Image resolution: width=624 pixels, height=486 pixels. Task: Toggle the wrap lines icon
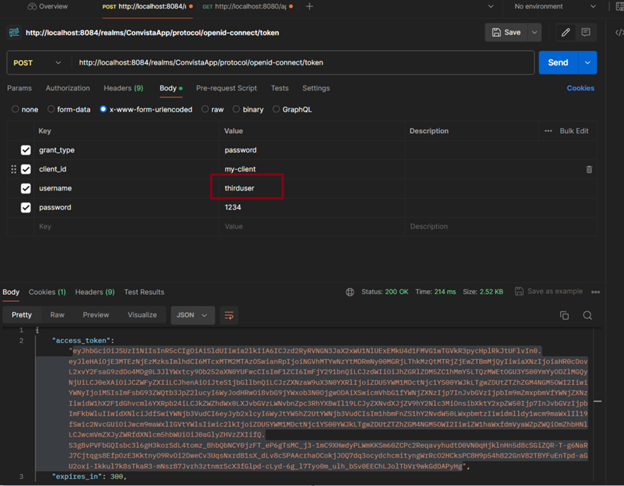229,315
